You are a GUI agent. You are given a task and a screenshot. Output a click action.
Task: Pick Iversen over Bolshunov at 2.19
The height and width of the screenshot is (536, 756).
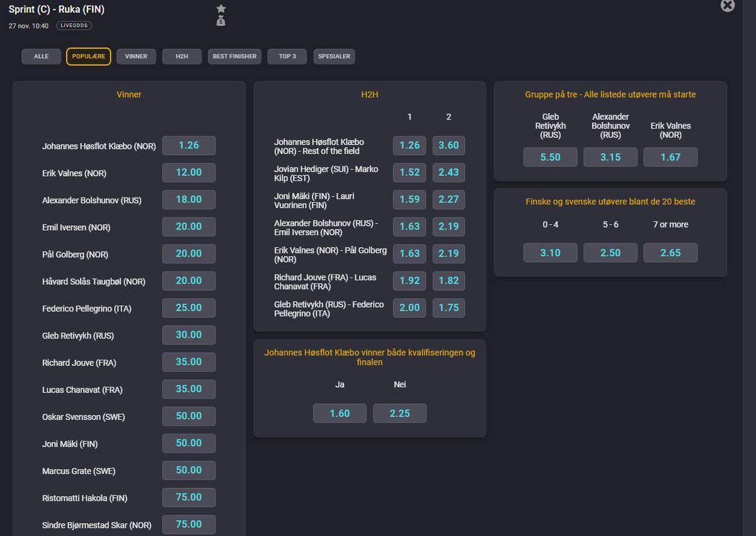click(x=449, y=227)
